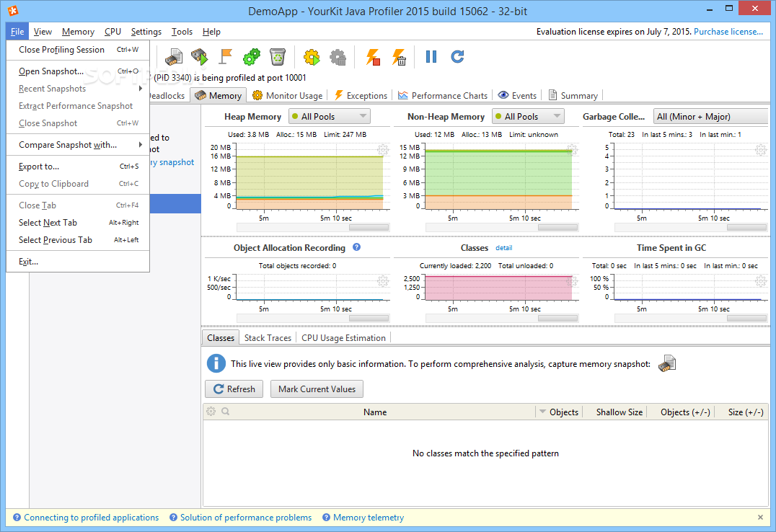Force garbage collection with the recycle bin icon

click(278, 57)
